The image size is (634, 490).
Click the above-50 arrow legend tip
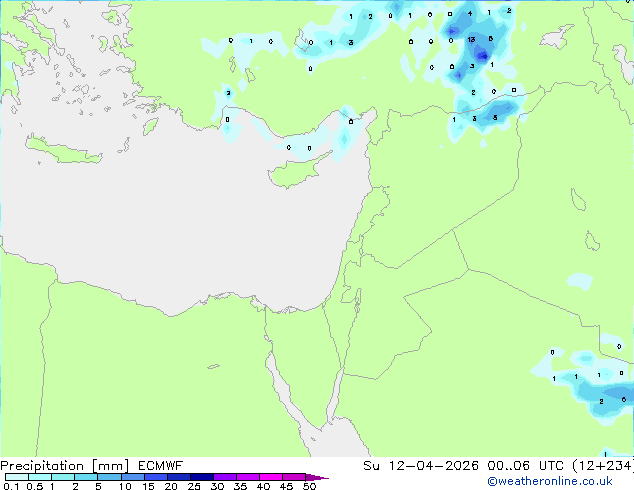pyautogui.click(x=317, y=477)
